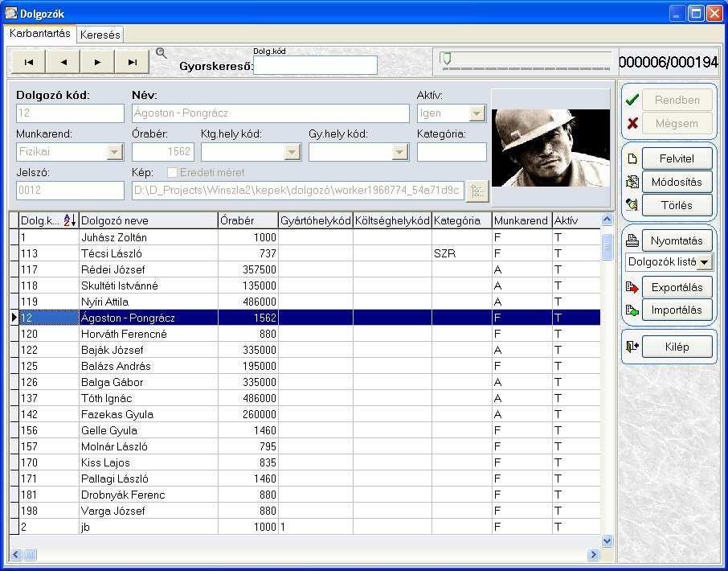Click the Módosítás button
Image resolution: width=728 pixels, height=571 pixels.
[x=677, y=182]
